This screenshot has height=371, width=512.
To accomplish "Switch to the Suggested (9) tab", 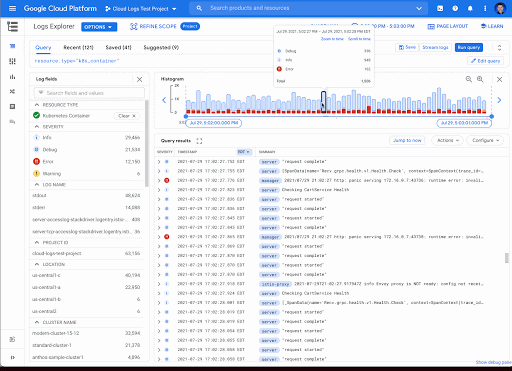I will pos(161,47).
